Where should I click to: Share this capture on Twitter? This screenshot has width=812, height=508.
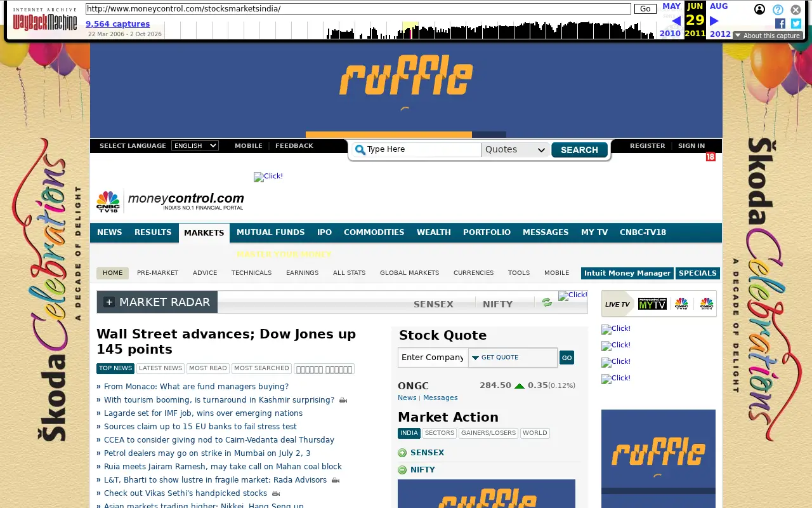796,23
